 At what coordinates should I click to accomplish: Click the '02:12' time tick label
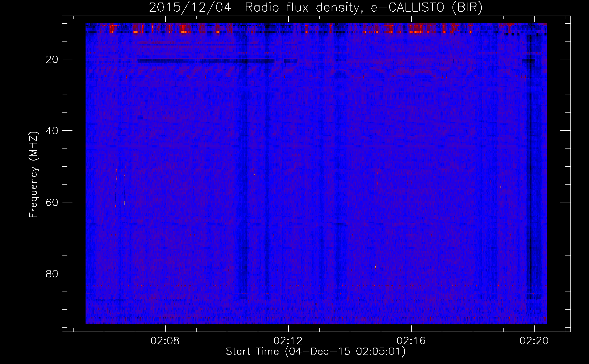pyautogui.click(x=288, y=341)
